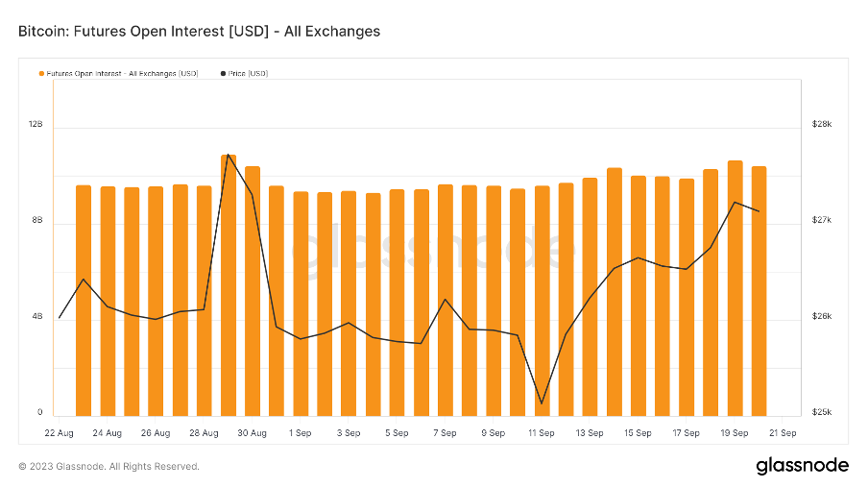
Task: Click the Glassnode copyright notice text
Action: point(108,467)
